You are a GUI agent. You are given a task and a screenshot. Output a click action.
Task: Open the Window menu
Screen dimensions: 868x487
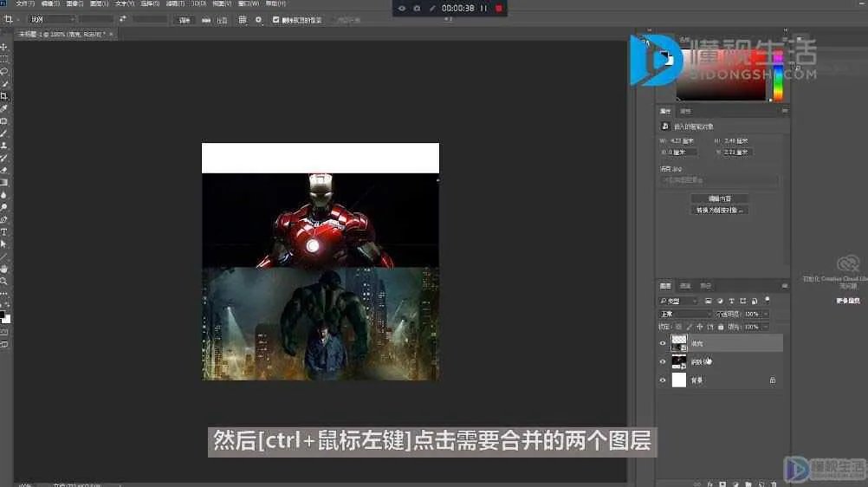[249, 3]
